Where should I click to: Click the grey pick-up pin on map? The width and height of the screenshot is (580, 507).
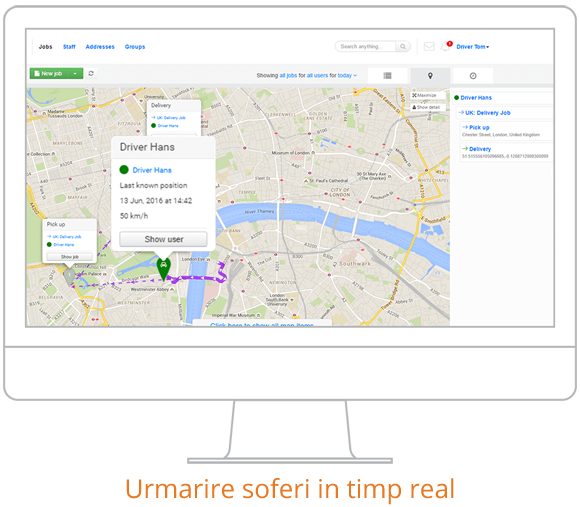[x=69, y=277]
